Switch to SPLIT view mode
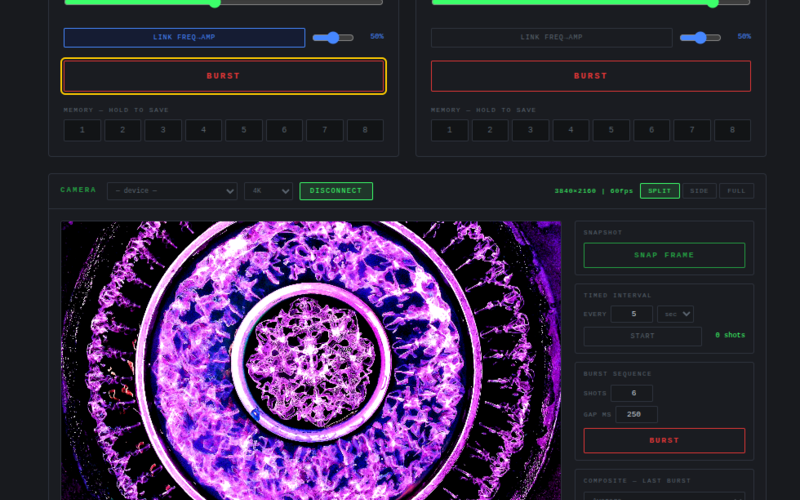 click(660, 191)
